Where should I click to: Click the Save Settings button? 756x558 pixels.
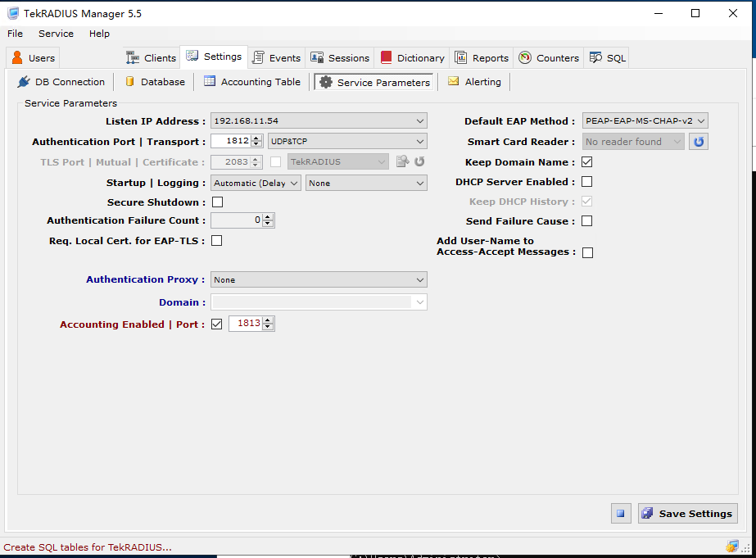(688, 514)
